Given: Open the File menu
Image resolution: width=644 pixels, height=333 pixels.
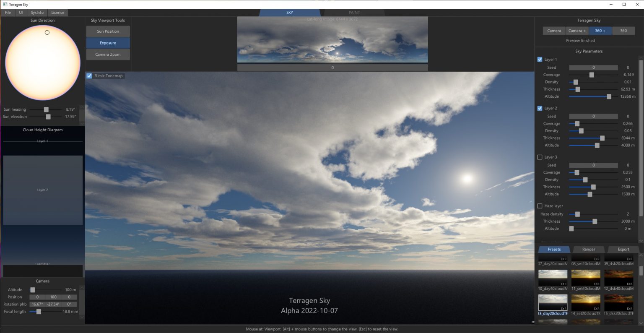Looking at the screenshot, I should 8,12.
